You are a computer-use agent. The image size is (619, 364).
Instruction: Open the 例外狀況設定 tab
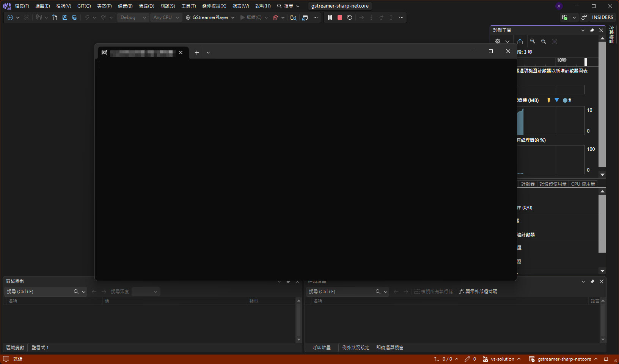point(355,348)
